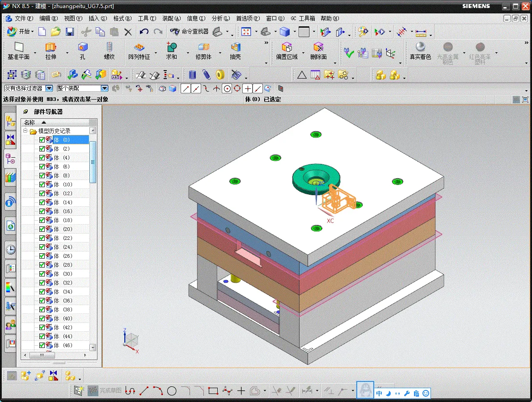Open the 编辑(E) menu
The height and width of the screenshot is (402, 532).
point(49,18)
